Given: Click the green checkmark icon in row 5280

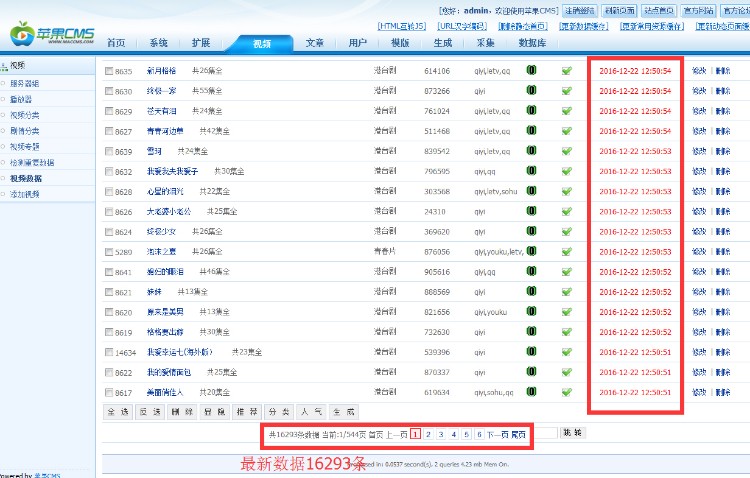Looking at the screenshot, I should pos(567,251).
